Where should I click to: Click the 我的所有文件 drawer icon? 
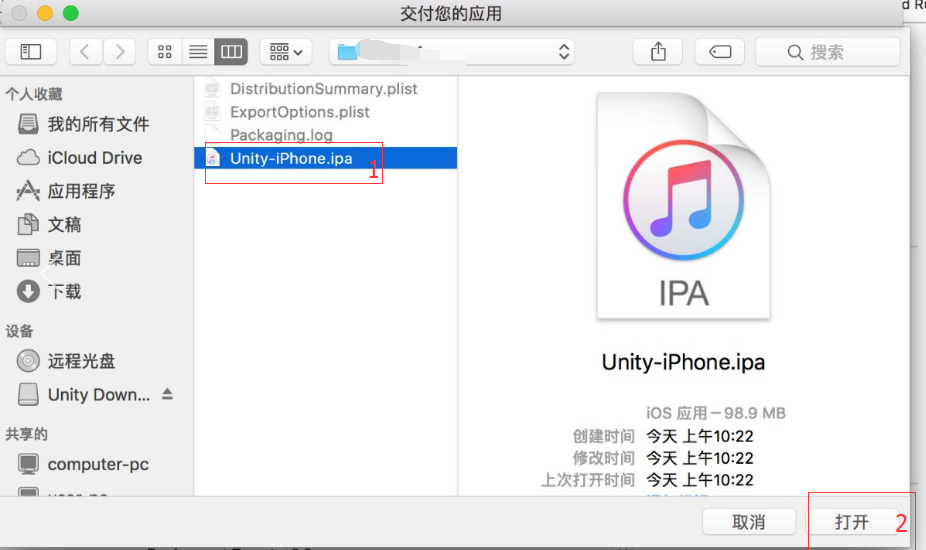click(x=28, y=124)
